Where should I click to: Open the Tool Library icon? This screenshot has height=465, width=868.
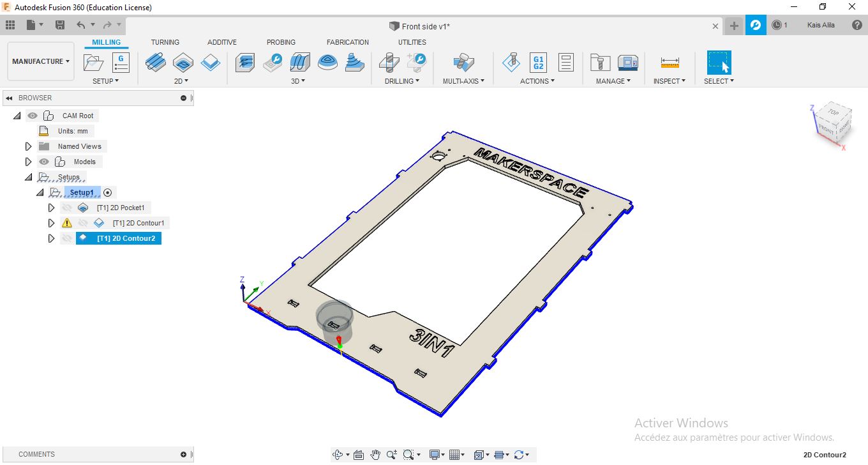[x=600, y=63]
